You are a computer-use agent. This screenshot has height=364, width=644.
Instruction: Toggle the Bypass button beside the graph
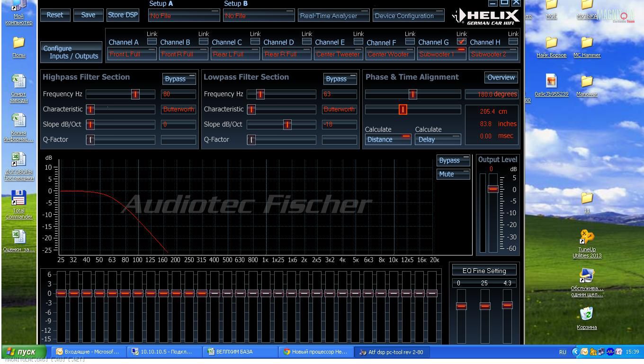(453, 160)
